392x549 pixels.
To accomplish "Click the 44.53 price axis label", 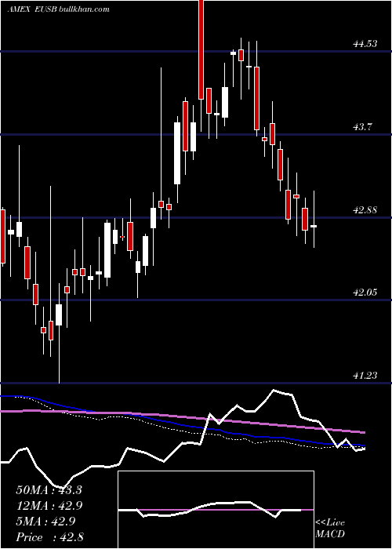I will pos(365,44).
